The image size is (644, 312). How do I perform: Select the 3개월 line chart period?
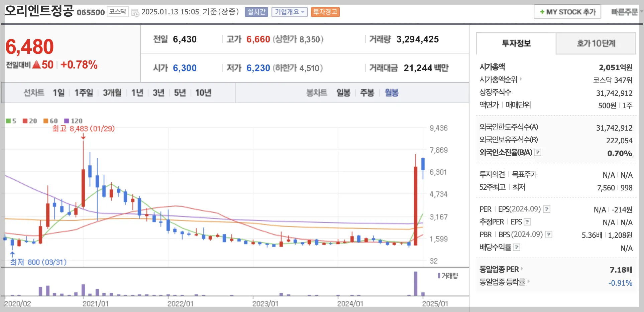point(112,93)
